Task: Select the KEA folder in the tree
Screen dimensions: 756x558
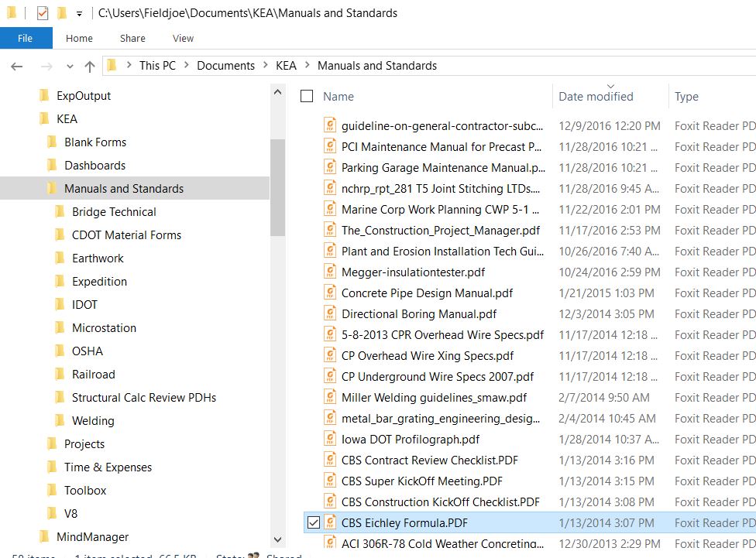Action: pos(67,119)
